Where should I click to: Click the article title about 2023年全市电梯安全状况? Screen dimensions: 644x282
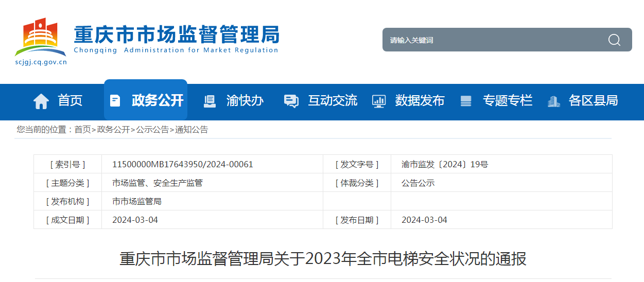(323, 258)
